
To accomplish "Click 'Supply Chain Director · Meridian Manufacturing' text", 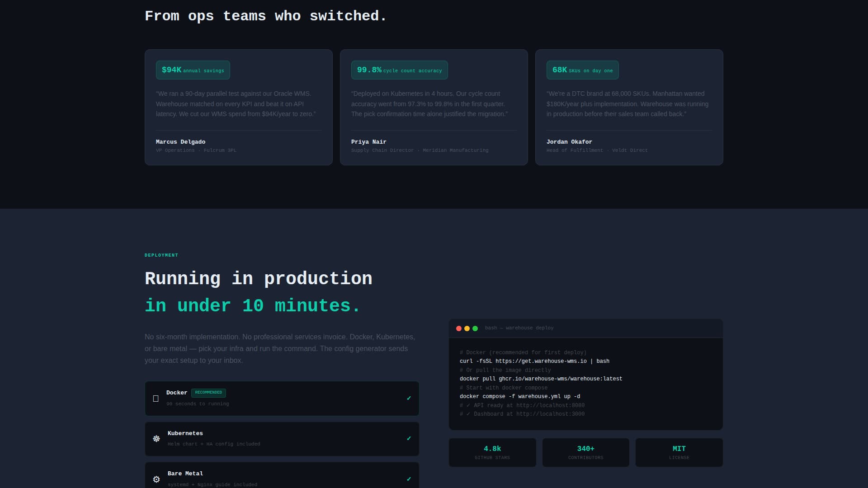I will (x=420, y=150).
